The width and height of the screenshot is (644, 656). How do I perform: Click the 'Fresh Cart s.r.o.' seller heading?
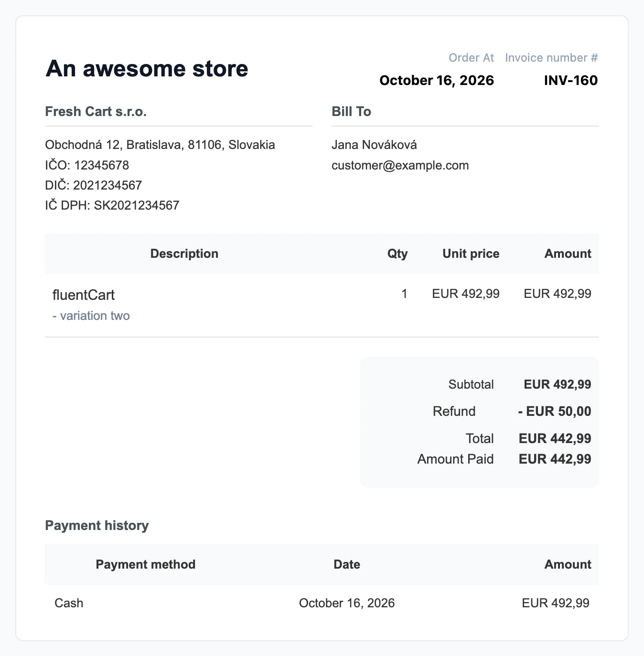(96, 112)
